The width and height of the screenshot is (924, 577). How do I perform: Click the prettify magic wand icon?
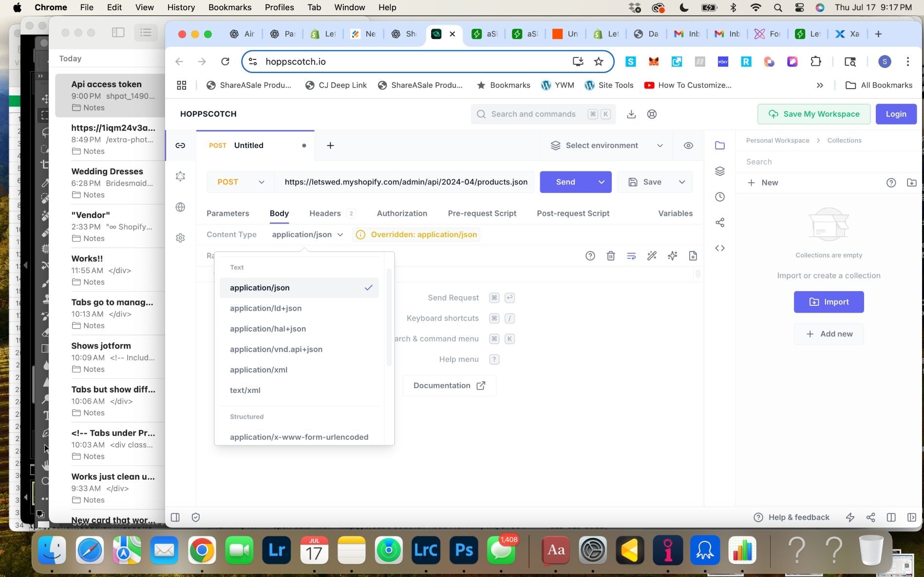pos(652,256)
